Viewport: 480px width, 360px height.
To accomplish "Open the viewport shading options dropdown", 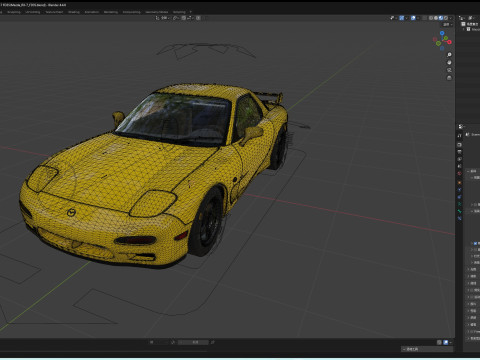I will pyautogui.click(x=451, y=18).
